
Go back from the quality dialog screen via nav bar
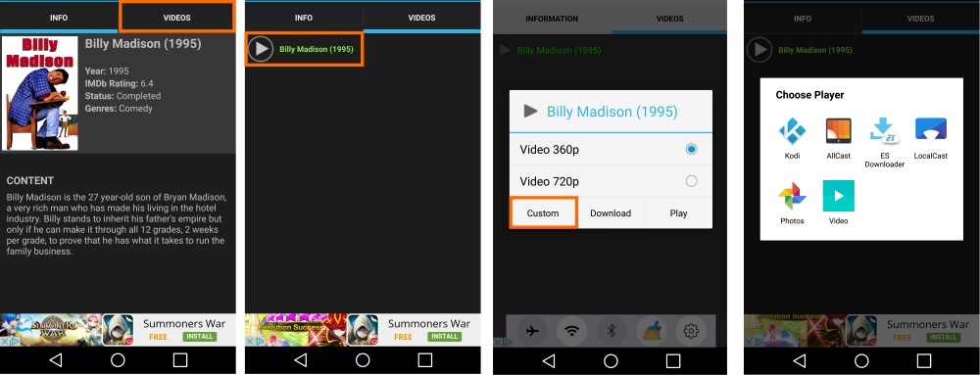pos(549,360)
